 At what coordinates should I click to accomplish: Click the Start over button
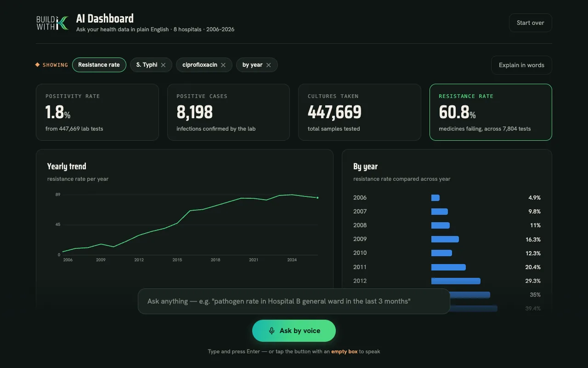click(530, 23)
